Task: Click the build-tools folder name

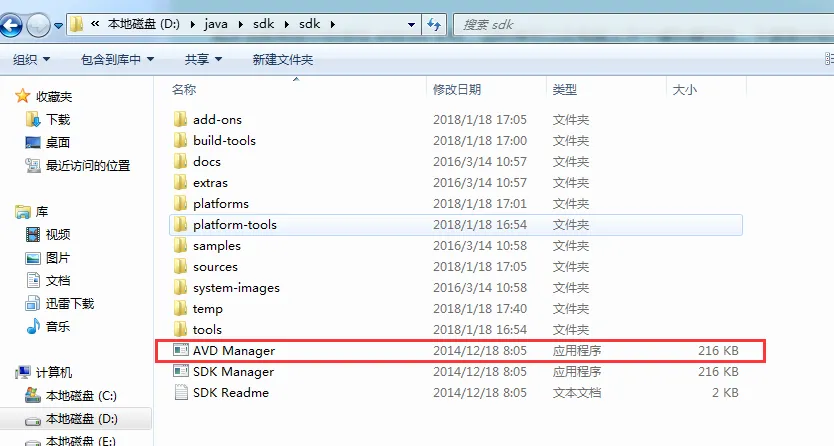Action: click(224, 140)
